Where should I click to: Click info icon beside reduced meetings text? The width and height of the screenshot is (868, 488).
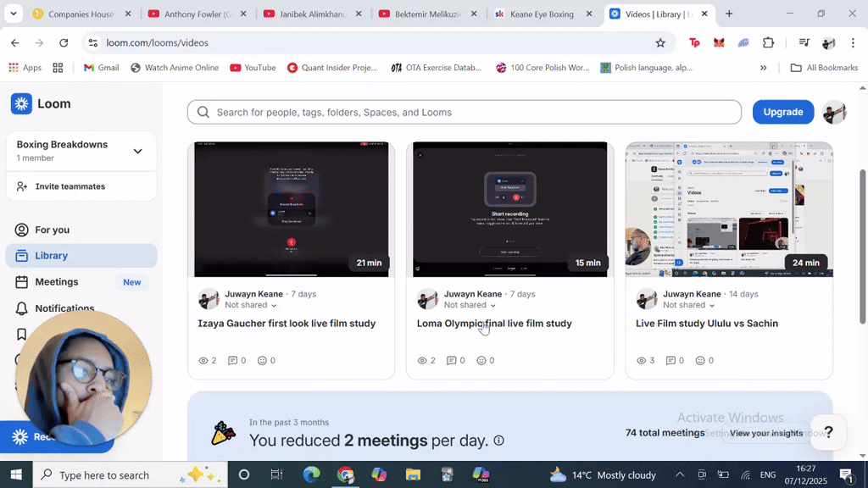coord(498,441)
